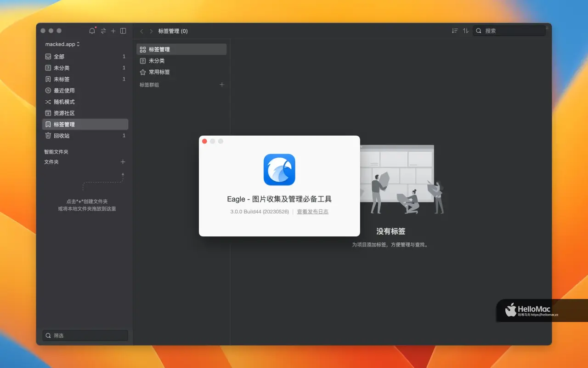Focus the 搜索 search field
Viewport: 588px width, 368px height.
tap(509, 31)
